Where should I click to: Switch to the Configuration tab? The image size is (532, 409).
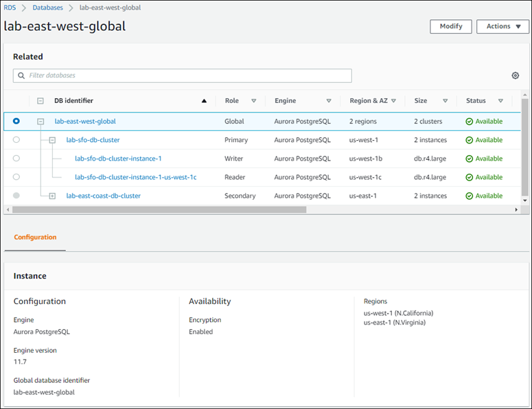click(x=35, y=237)
